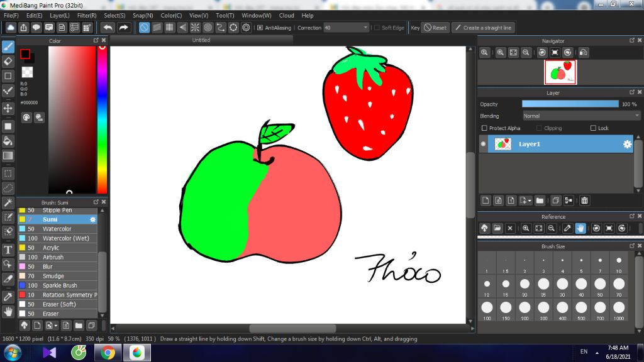Select the transparent color swatch
The image size is (644, 362).
pos(27,72)
